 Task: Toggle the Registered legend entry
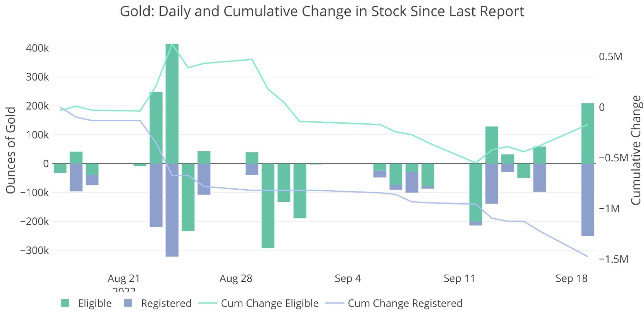[x=158, y=303]
